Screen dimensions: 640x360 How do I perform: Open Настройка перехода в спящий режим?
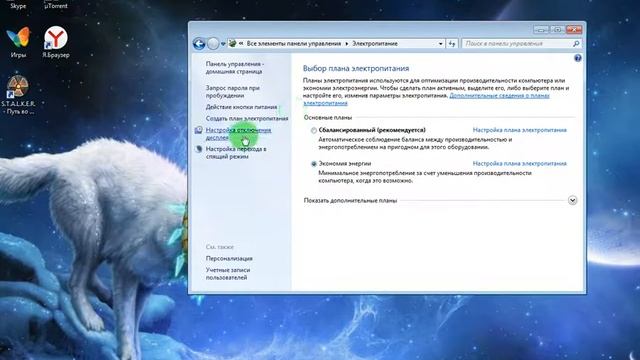click(x=236, y=153)
